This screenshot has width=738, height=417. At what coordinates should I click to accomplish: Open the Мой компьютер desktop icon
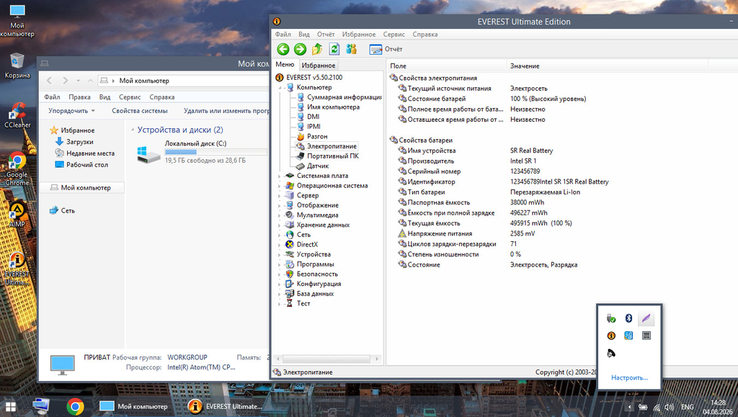tap(17, 20)
